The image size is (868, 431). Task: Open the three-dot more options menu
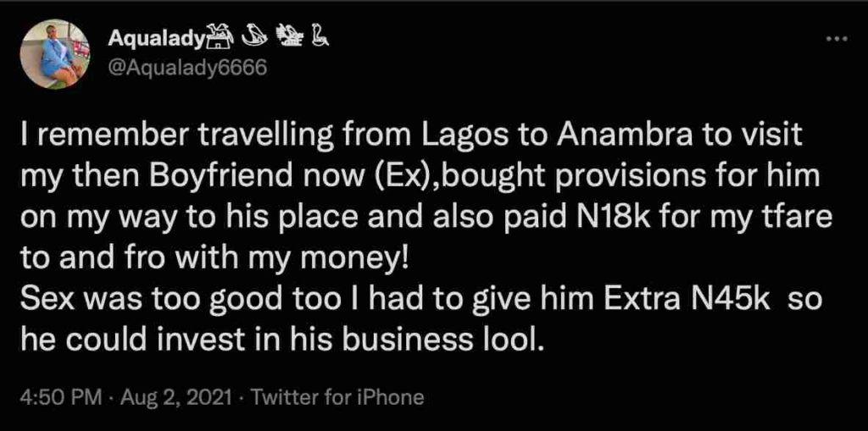[837, 40]
